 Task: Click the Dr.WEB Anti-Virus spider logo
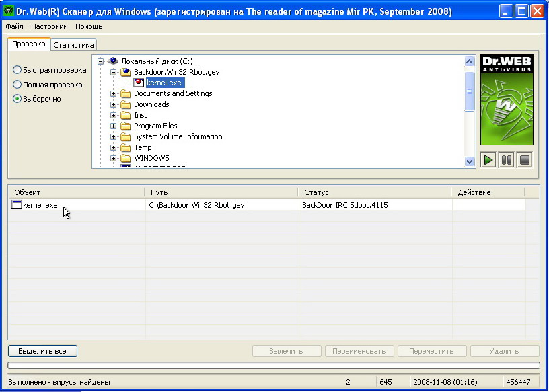tap(507, 100)
